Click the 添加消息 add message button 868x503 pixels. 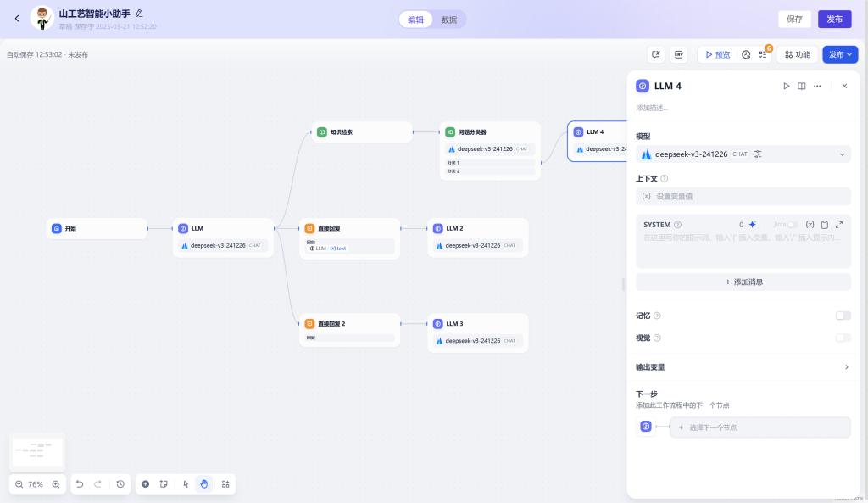[743, 282]
